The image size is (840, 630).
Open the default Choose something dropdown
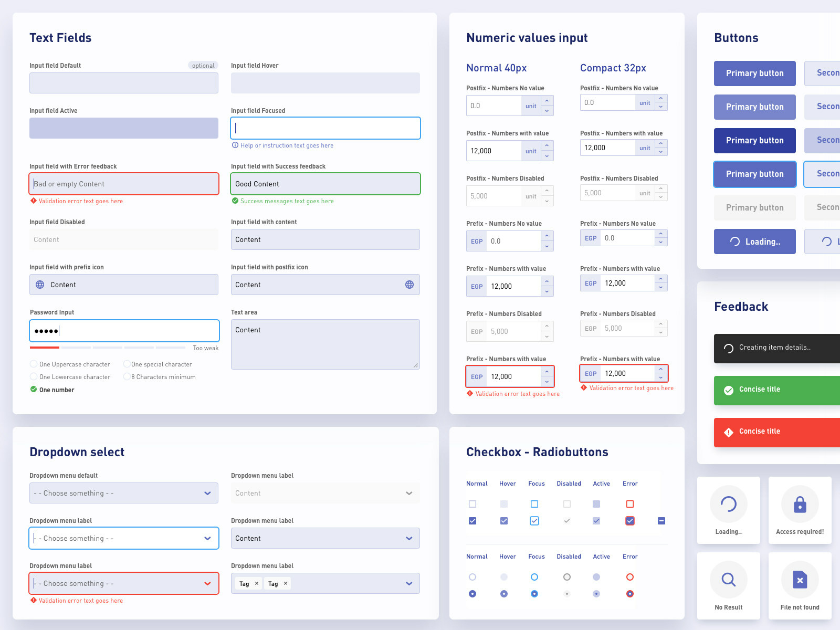pyautogui.click(x=123, y=493)
